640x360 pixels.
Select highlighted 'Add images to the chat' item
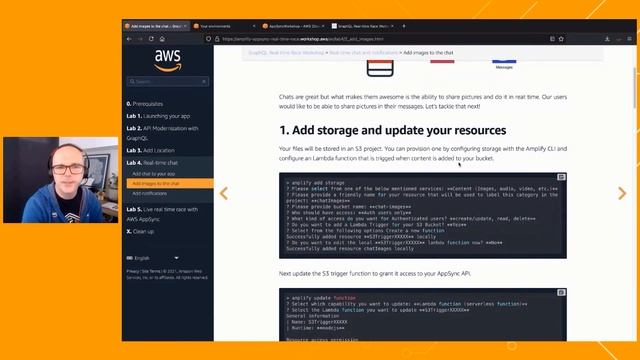[170, 184]
